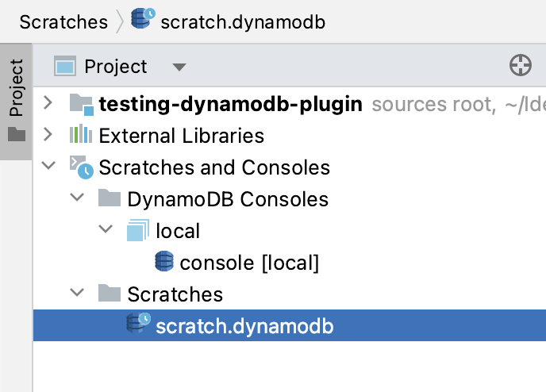Click the External Libraries bar-chart icon
546x392 pixels.
point(82,135)
